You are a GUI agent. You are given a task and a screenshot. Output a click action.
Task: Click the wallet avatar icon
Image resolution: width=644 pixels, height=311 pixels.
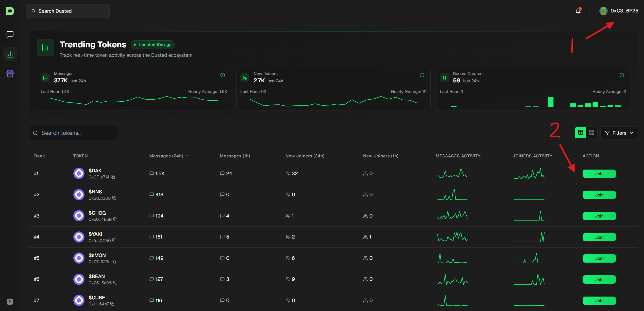[603, 11]
